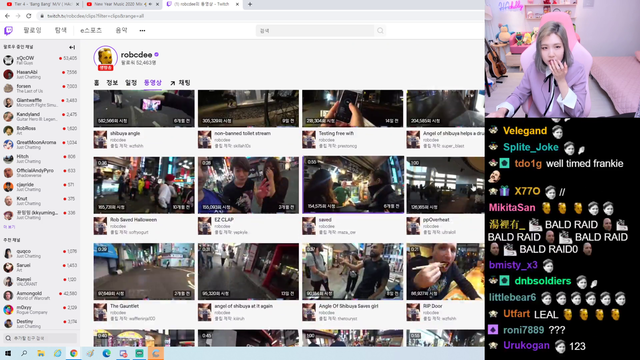This screenshot has height=360, width=640.
Task: Open the Twitch home logo
Action: tap(8, 31)
